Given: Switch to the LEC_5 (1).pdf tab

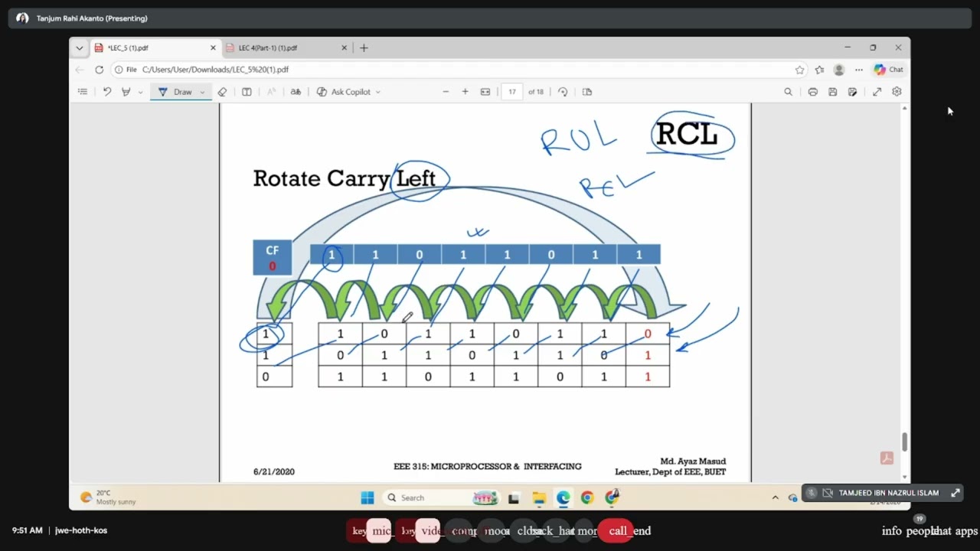Looking at the screenshot, I should click(x=155, y=47).
